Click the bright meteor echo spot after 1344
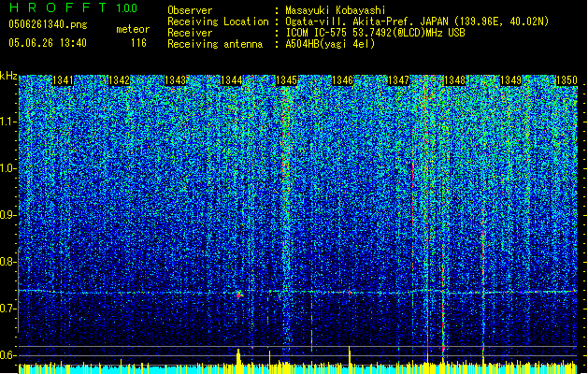The height and width of the screenshot is (374, 588). coord(239,295)
